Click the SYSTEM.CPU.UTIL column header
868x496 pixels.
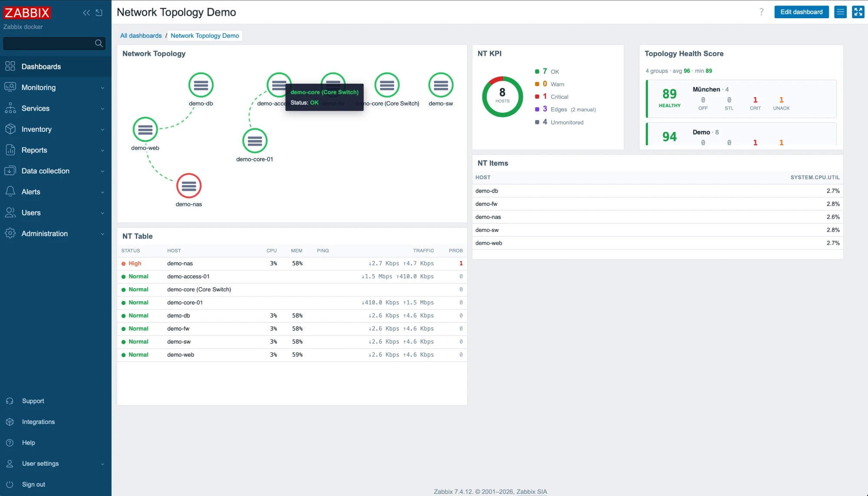point(815,177)
